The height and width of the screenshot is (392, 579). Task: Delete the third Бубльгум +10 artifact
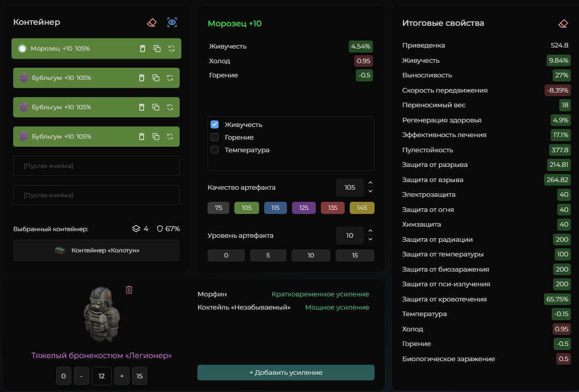click(141, 137)
